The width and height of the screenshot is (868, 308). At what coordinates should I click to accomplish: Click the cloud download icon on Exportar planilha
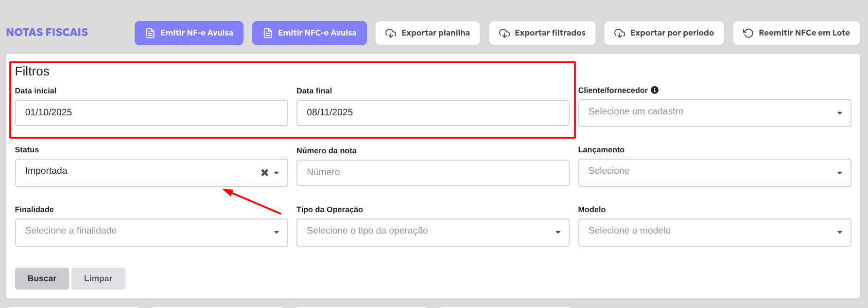tap(391, 33)
